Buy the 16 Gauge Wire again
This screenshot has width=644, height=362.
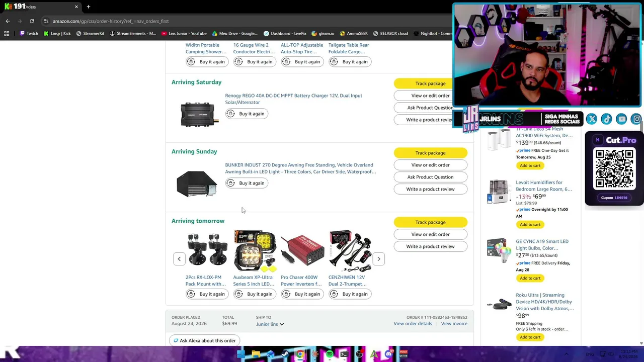coord(254,62)
